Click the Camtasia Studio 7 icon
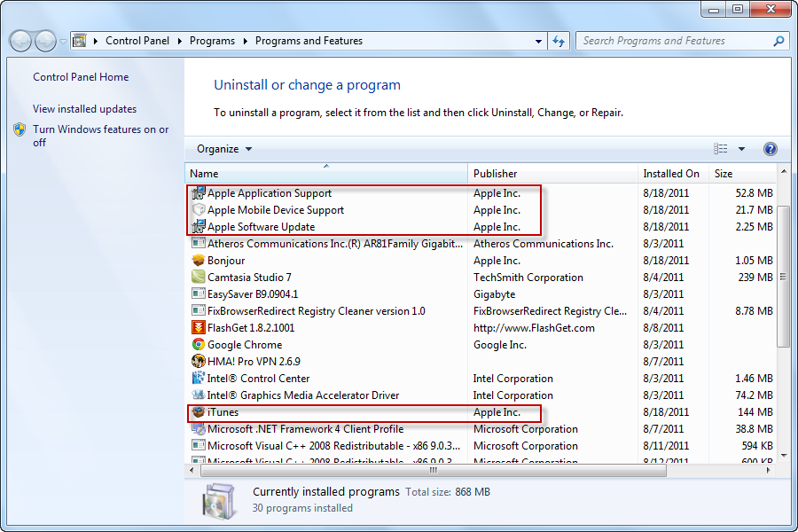Screen dimensions: 798x532 point(199,277)
